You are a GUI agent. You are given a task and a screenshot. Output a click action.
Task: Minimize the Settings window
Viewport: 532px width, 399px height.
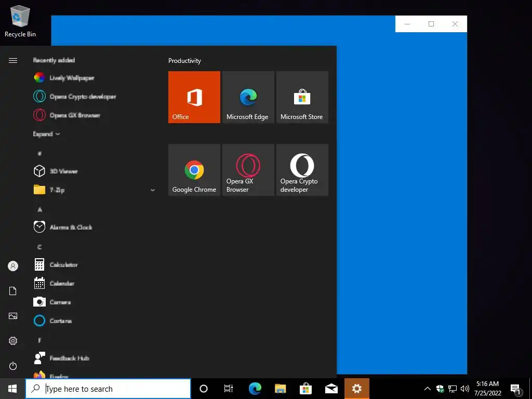click(407, 24)
